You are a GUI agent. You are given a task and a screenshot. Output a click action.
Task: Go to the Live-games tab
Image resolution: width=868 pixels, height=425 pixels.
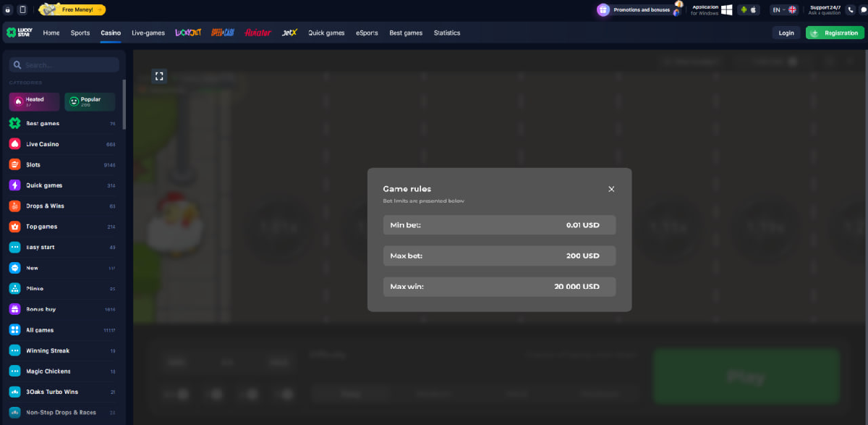(148, 33)
